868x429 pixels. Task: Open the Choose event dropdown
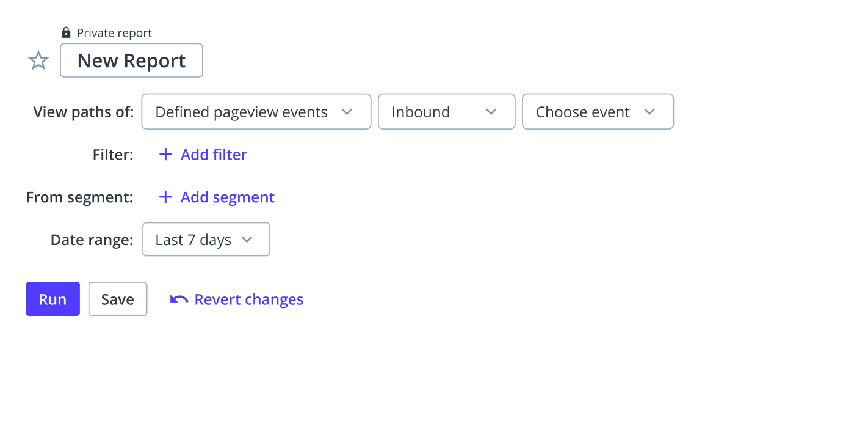tap(598, 111)
